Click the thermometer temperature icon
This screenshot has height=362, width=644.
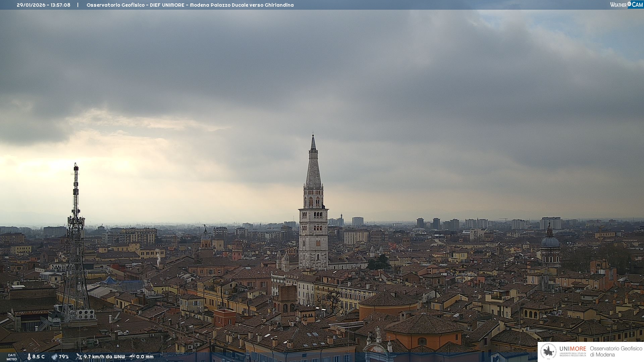point(29,357)
